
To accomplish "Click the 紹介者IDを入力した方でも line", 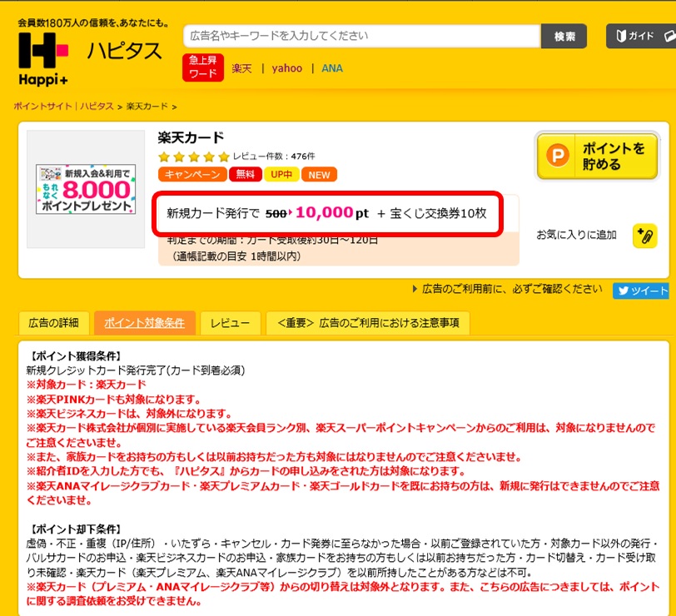I will 246,471.
